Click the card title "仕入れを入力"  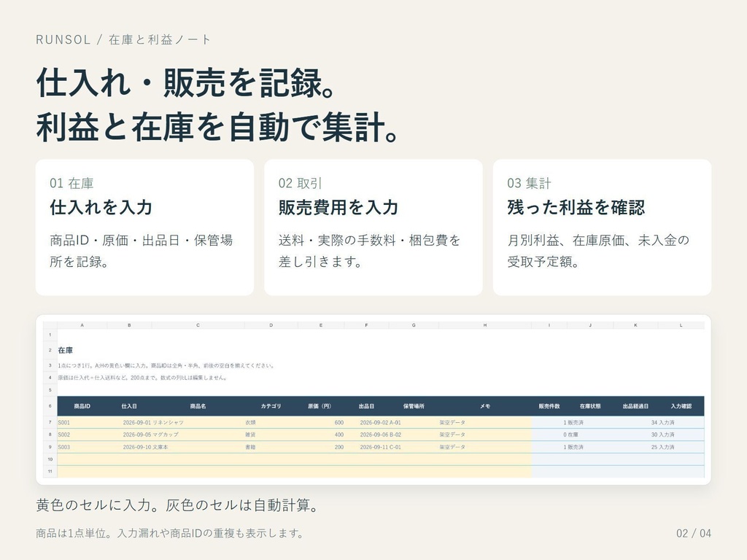point(101,207)
